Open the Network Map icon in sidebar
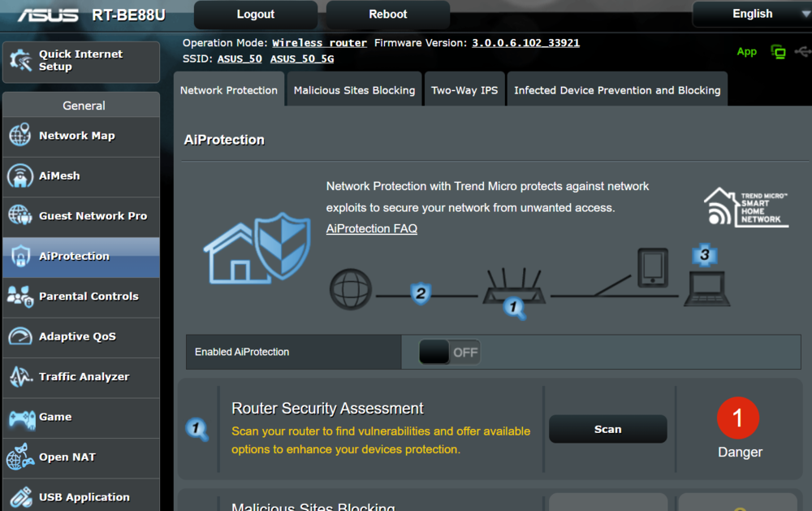 point(19,135)
